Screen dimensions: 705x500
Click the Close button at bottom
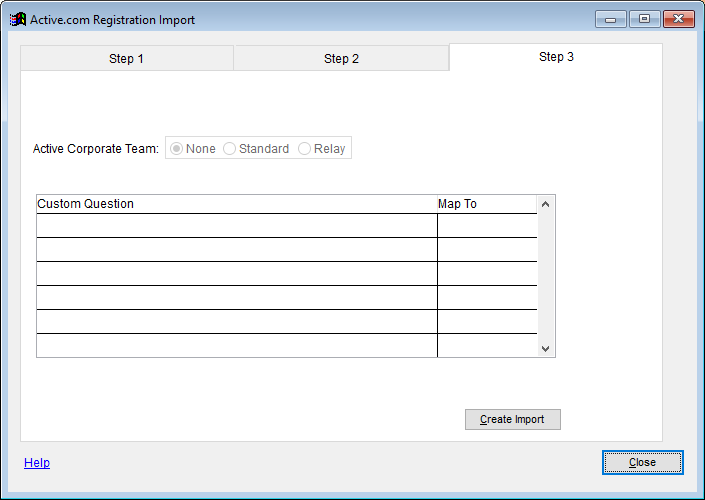[x=643, y=463]
